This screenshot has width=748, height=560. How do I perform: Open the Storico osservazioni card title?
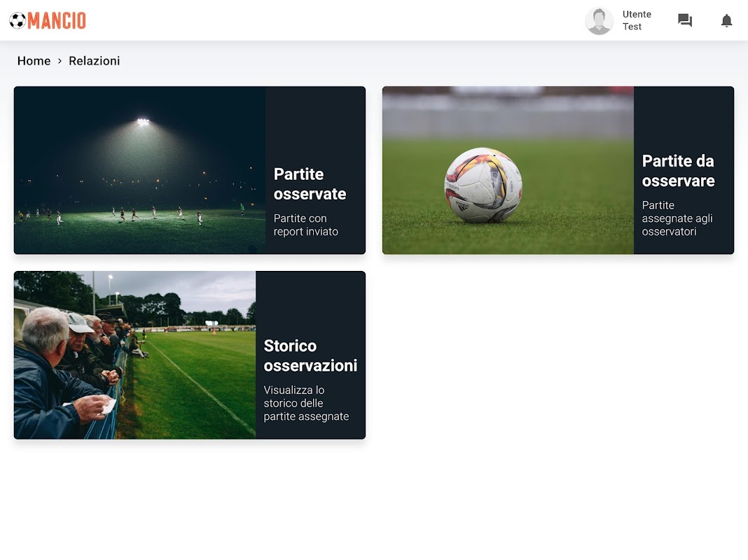coord(310,356)
